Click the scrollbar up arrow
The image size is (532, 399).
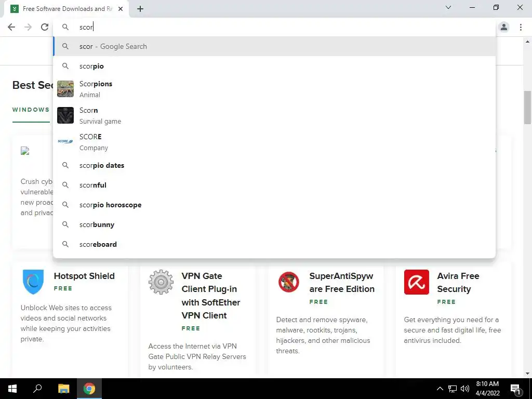[x=527, y=42]
